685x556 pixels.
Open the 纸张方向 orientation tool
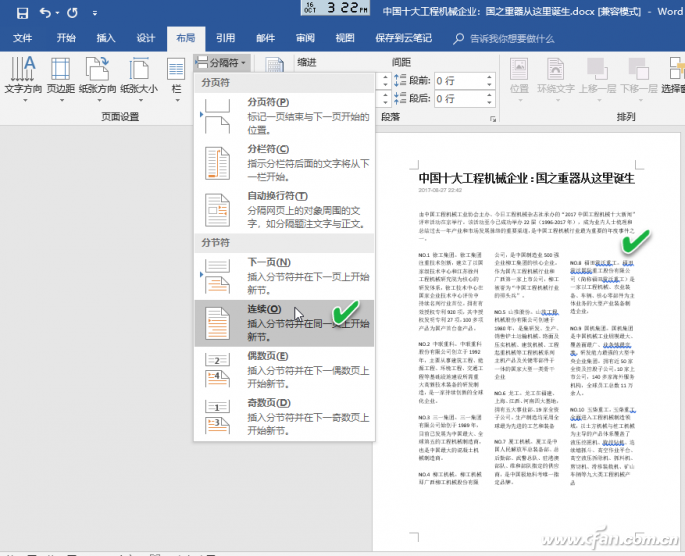(x=97, y=79)
